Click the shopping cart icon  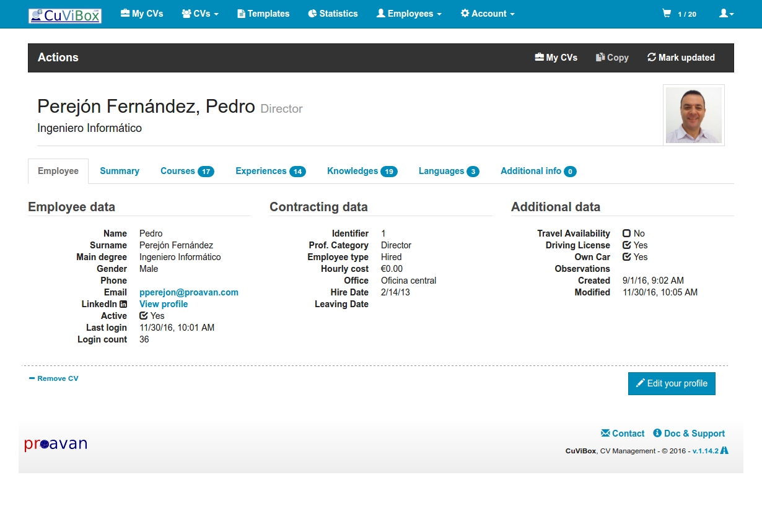[x=667, y=14]
